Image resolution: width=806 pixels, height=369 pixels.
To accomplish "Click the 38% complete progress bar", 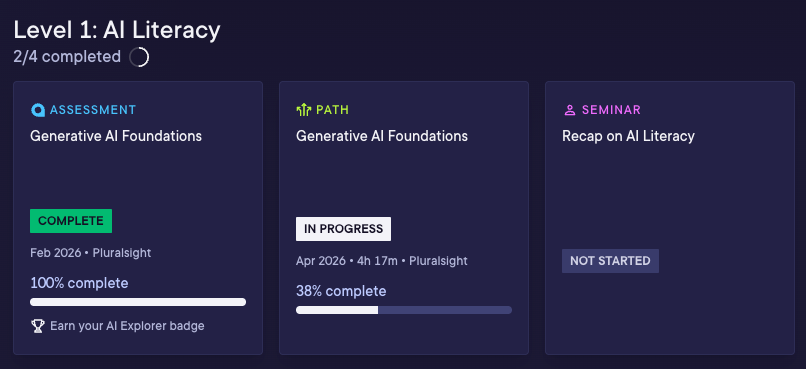I will (404, 310).
